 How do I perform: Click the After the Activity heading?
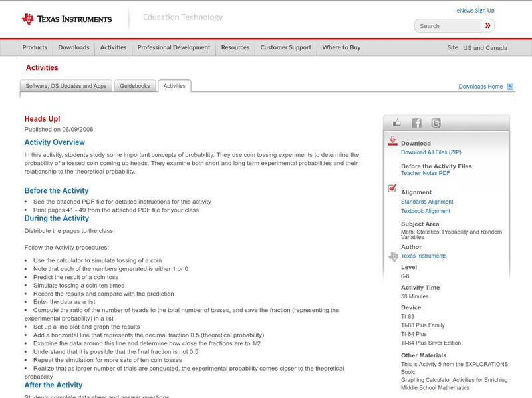[x=53, y=385]
